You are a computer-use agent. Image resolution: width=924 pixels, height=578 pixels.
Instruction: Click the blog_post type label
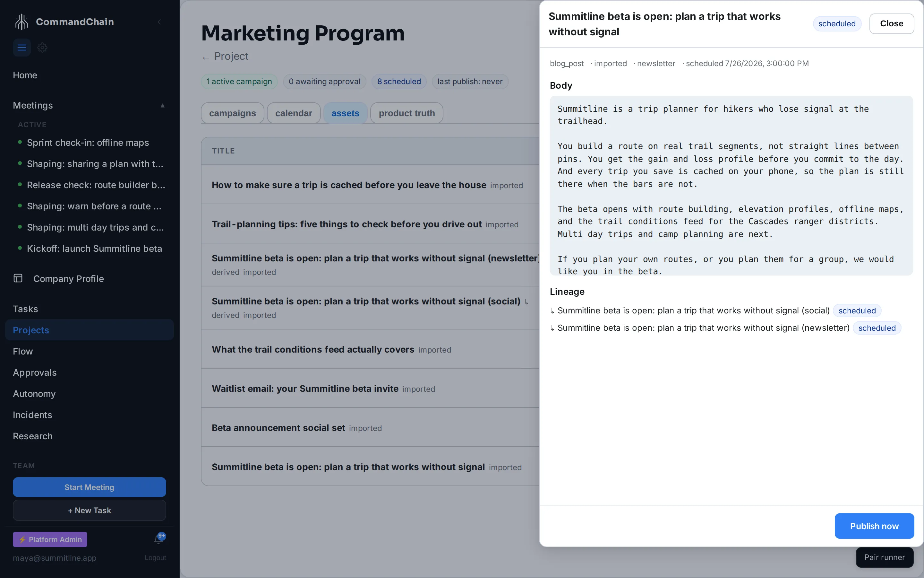pyautogui.click(x=567, y=64)
